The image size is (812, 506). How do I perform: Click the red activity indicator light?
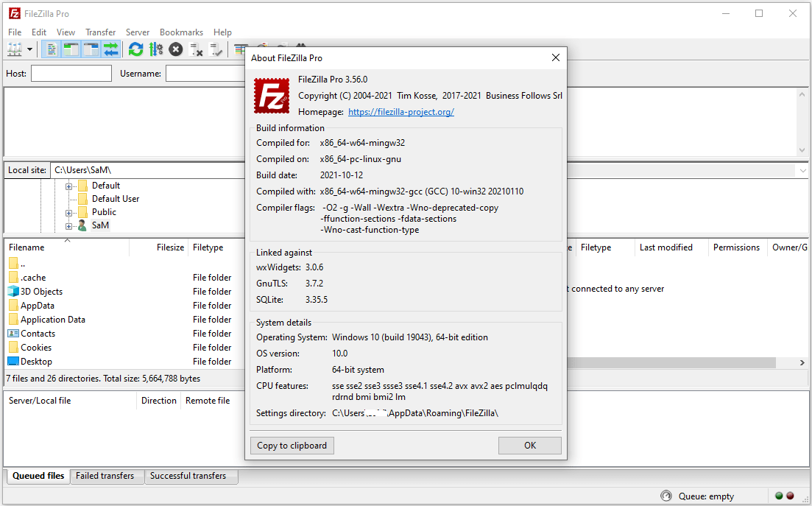pyautogui.click(x=790, y=496)
